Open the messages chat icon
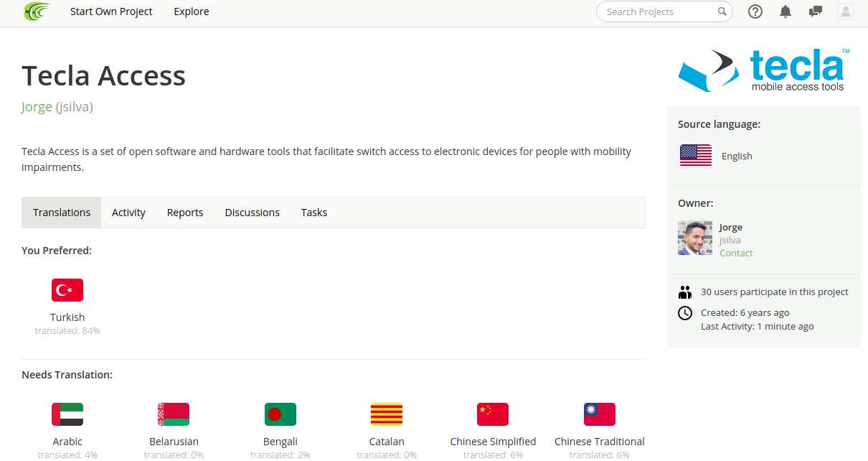Screen dimensions: 868x461 816,11
